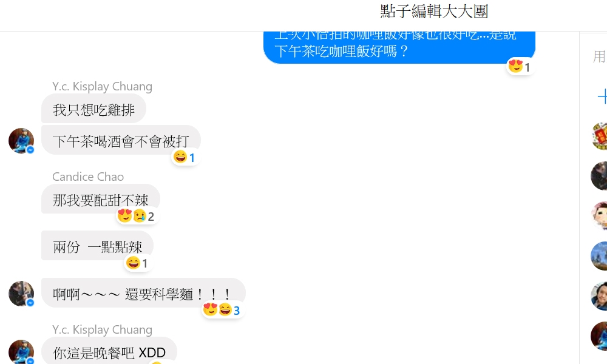Click the group title 點子編輯大大團
The image size is (607, 364).
(434, 11)
